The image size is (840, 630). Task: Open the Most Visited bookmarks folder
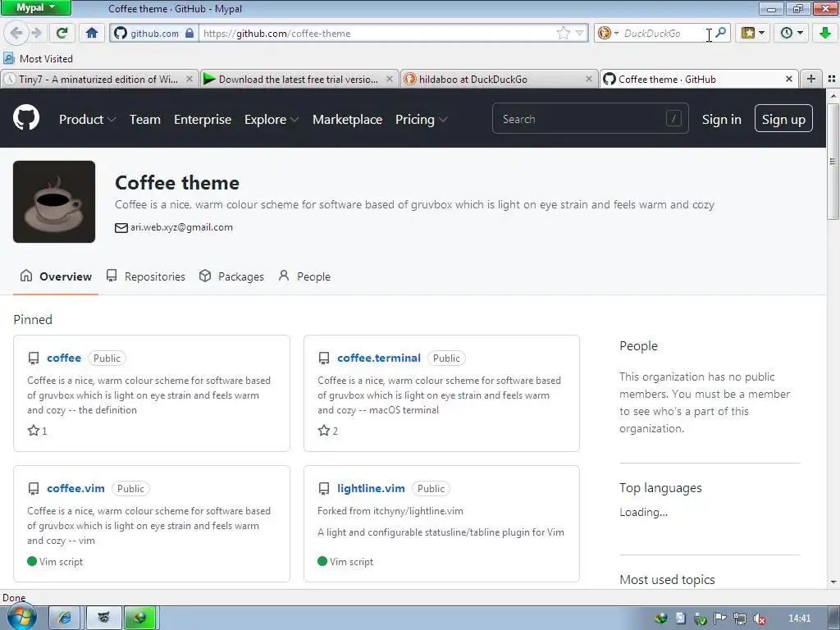(38, 58)
